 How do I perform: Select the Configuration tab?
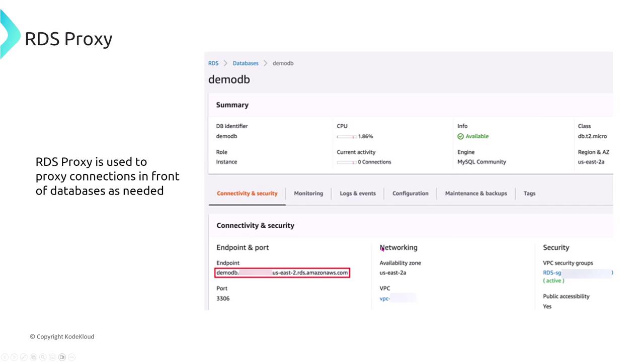point(410,194)
